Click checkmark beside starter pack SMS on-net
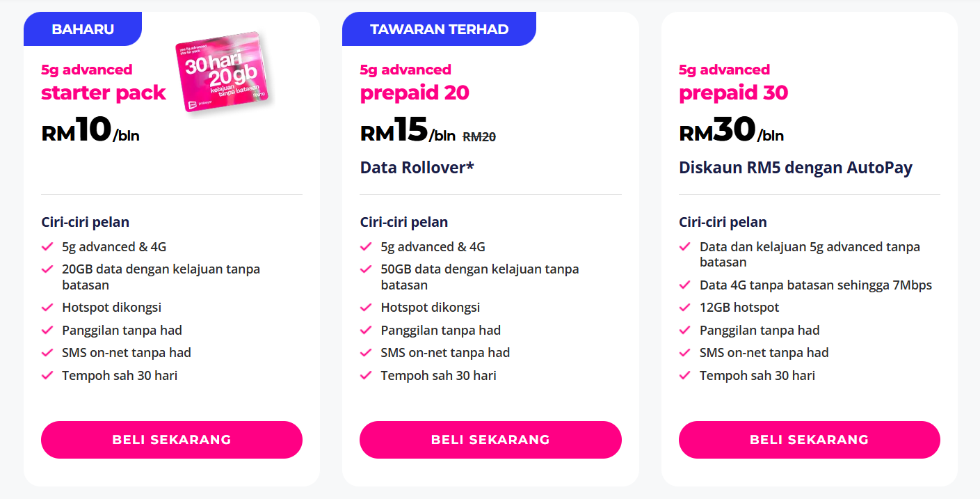The width and height of the screenshot is (980, 499). [x=47, y=353]
